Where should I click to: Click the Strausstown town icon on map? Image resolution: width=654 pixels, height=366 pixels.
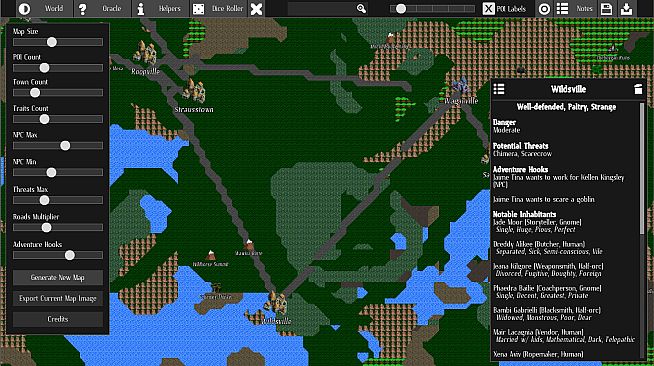(194, 90)
